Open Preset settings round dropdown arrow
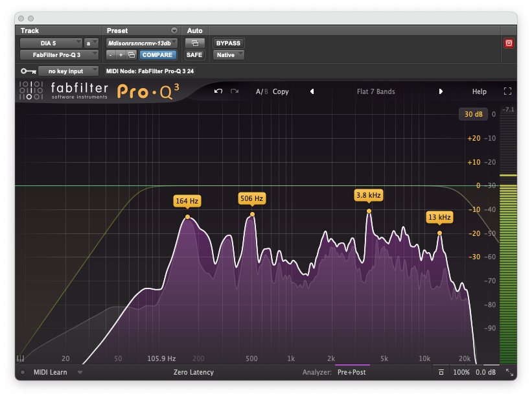The height and width of the screenshot is (398, 532). pyautogui.click(x=174, y=30)
